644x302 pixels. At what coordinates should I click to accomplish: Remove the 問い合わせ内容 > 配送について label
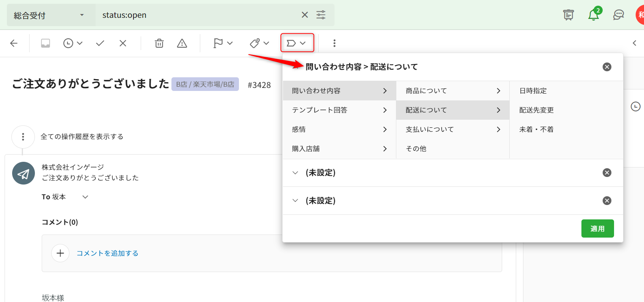coord(607,67)
